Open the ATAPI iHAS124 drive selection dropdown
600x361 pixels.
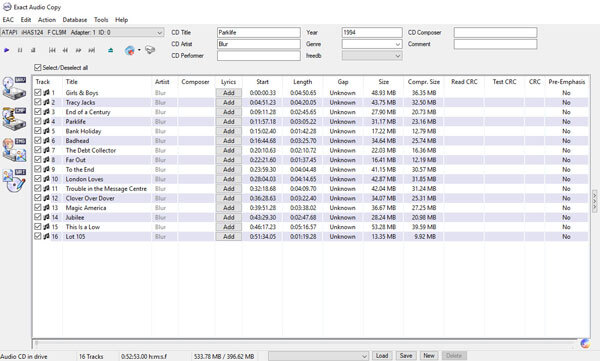tap(82, 33)
